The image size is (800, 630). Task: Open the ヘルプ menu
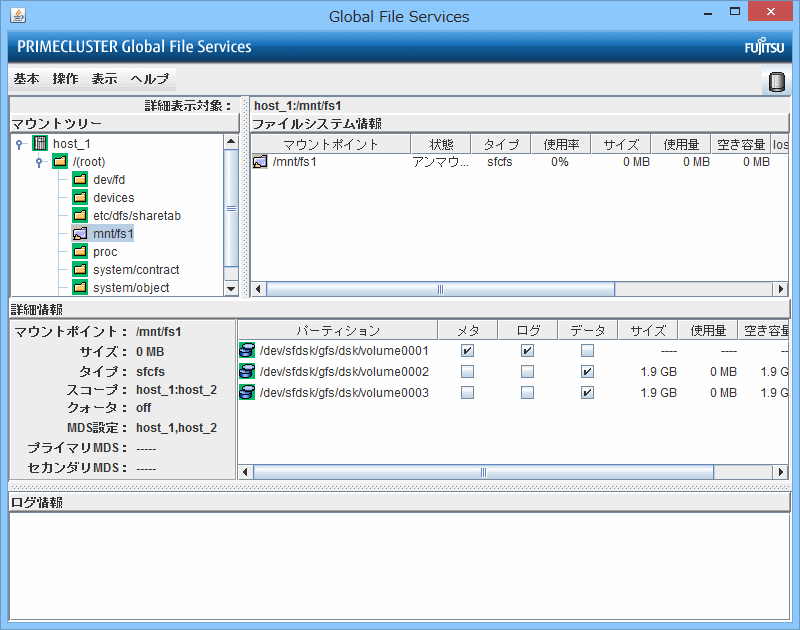pos(149,79)
